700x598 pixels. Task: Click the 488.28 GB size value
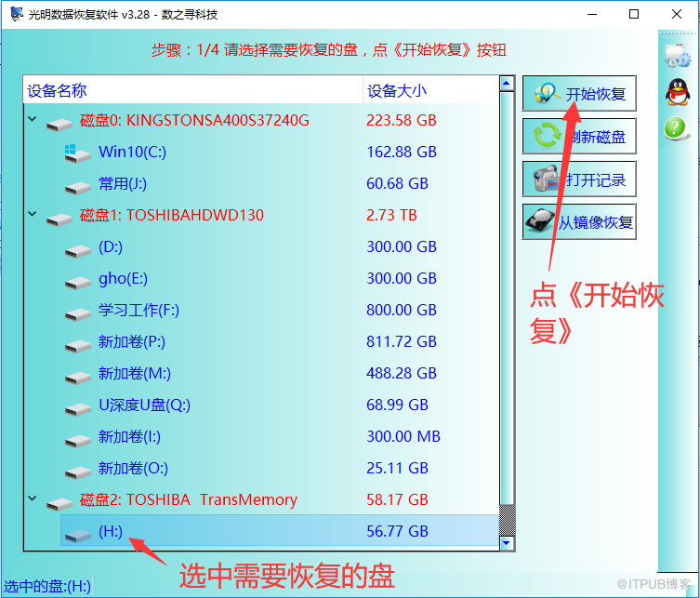[402, 373]
